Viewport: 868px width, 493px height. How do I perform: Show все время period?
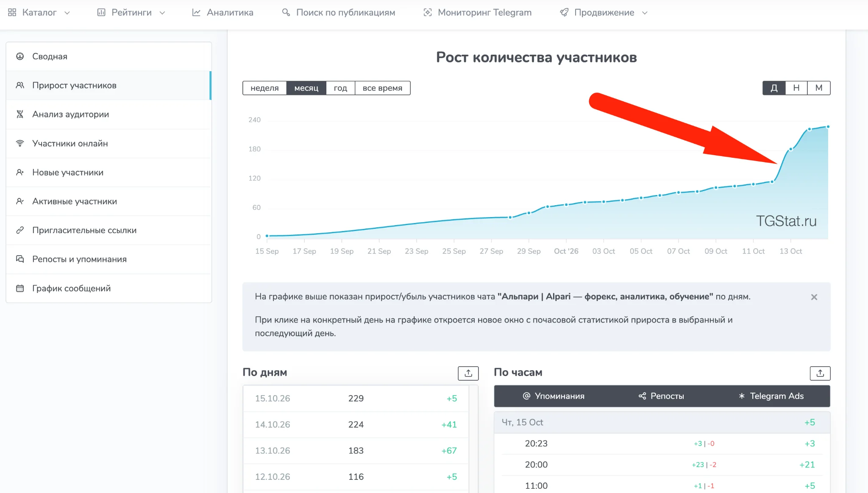382,88
